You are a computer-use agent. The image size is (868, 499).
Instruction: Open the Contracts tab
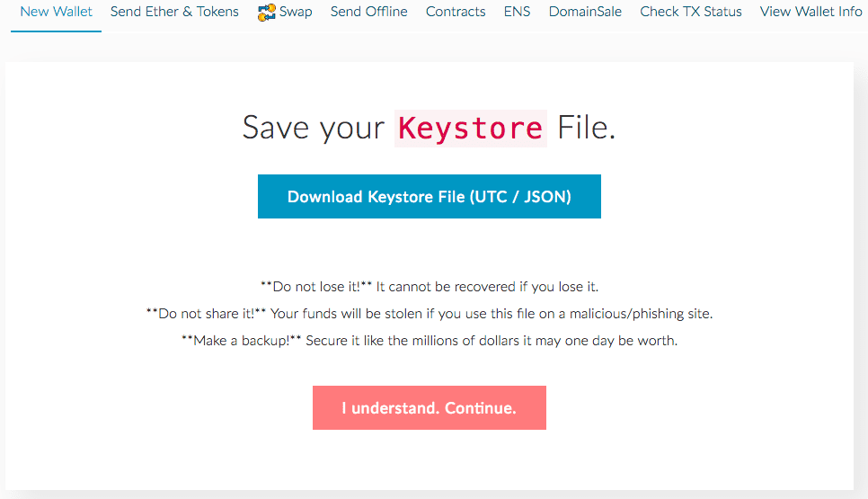pyautogui.click(x=456, y=12)
